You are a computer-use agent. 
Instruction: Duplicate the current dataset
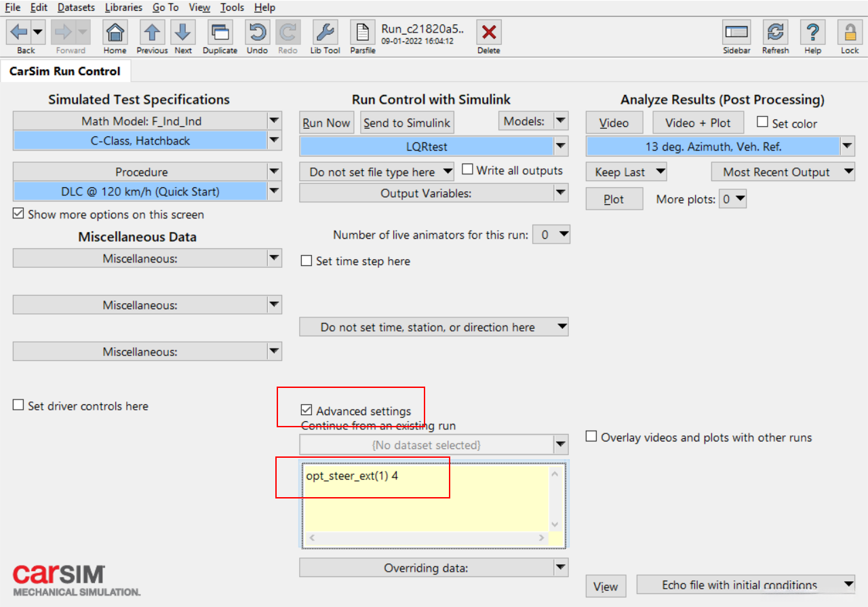point(220,32)
